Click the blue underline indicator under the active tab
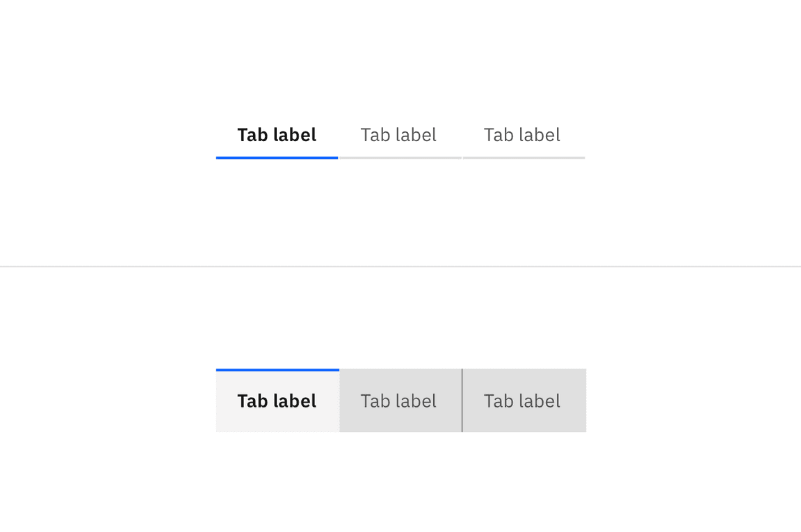This screenshot has width=801, height=532. click(x=277, y=158)
